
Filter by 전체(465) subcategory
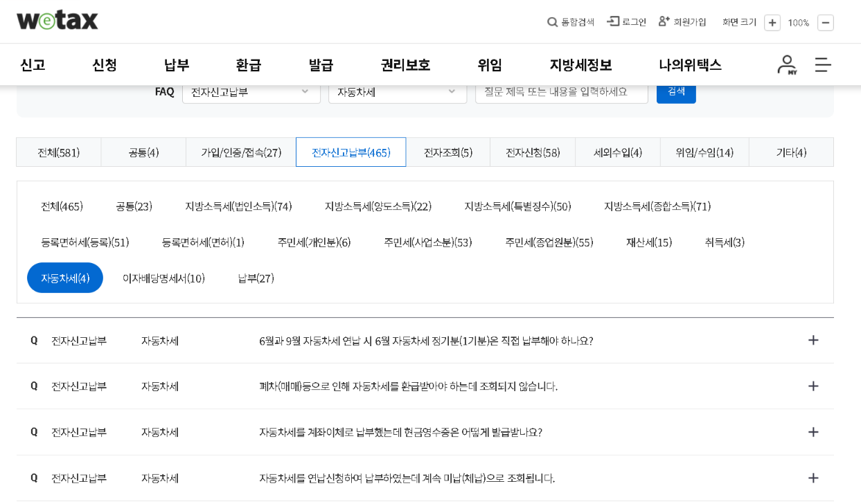pyautogui.click(x=62, y=206)
